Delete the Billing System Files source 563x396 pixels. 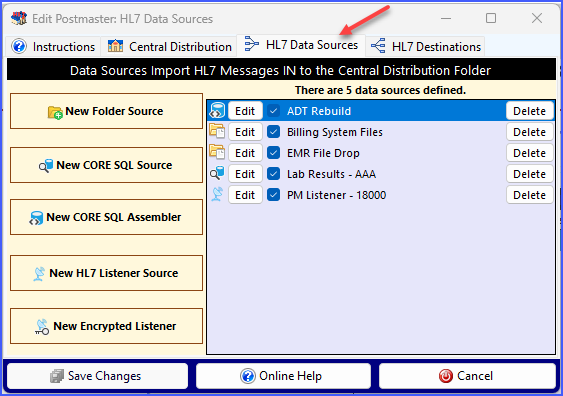coord(530,132)
